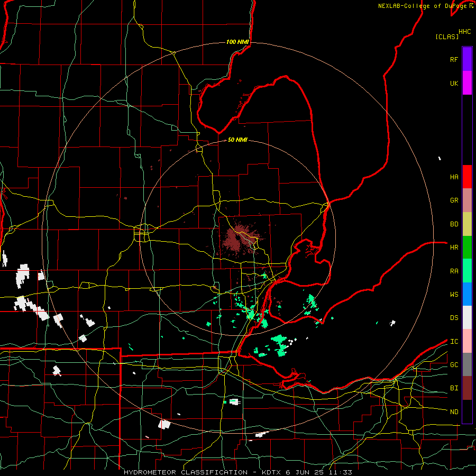Click the WS blue legend swatch

pos(467,294)
